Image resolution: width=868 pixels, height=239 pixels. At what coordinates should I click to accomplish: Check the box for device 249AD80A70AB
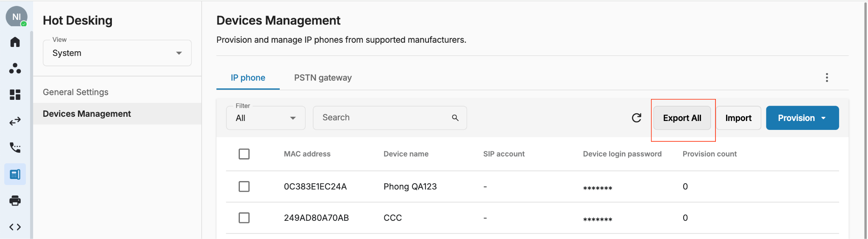click(x=244, y=218)
